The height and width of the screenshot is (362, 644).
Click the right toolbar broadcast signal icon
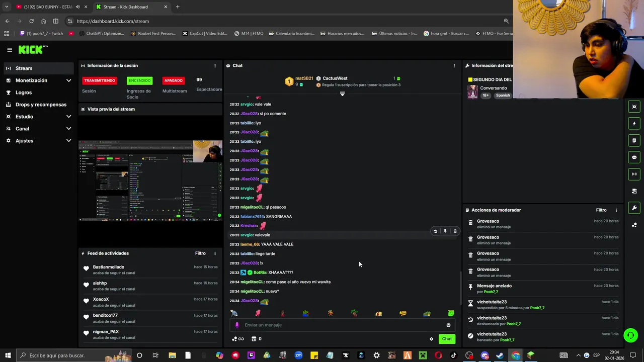pos(634,174)
